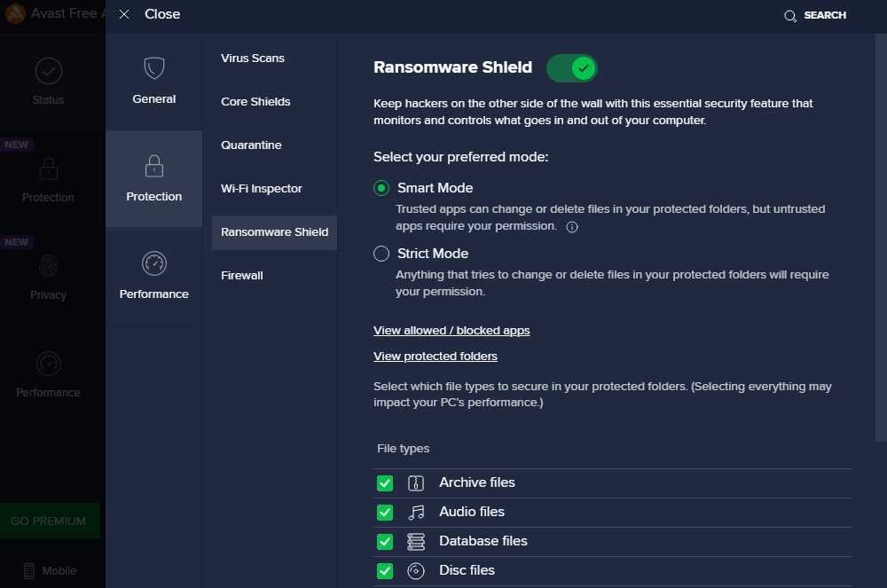Click the search magnifier icon
The height and width of the screenshot is (588, 887).
pos(790,16)
